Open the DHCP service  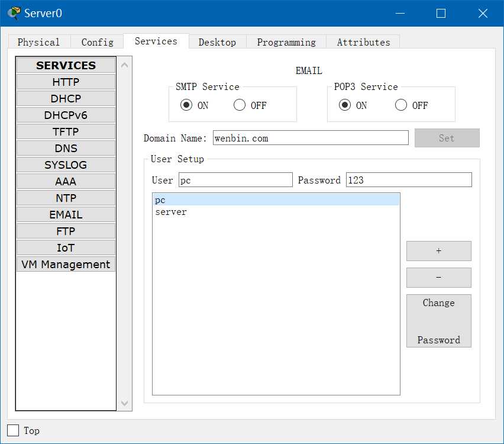[x=66, y=98]
